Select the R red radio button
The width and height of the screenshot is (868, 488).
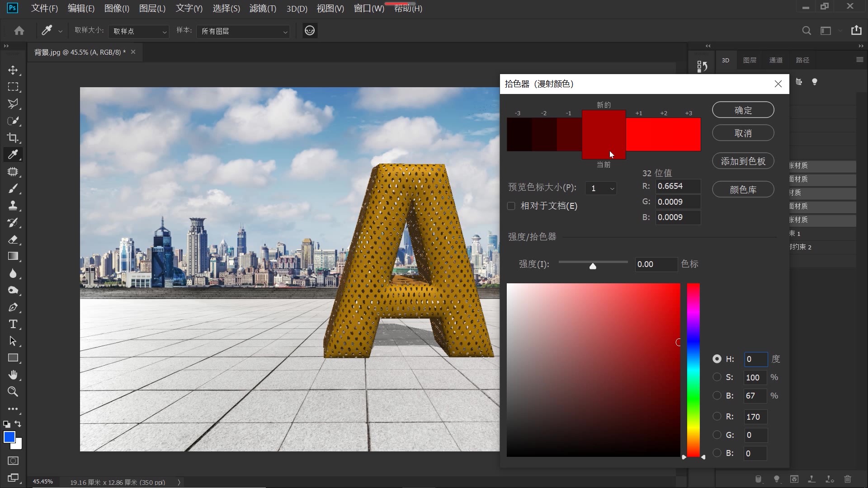tap(717, 417)
